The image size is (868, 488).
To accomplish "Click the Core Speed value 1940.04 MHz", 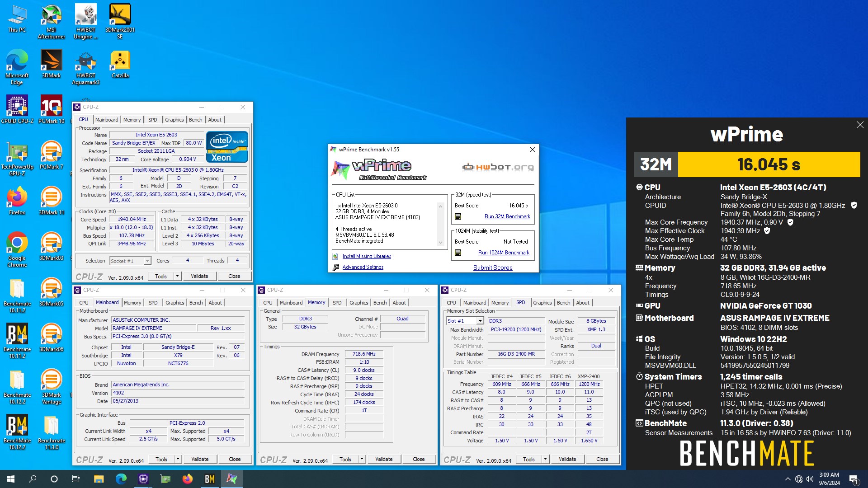I will [x=132, y=219].
